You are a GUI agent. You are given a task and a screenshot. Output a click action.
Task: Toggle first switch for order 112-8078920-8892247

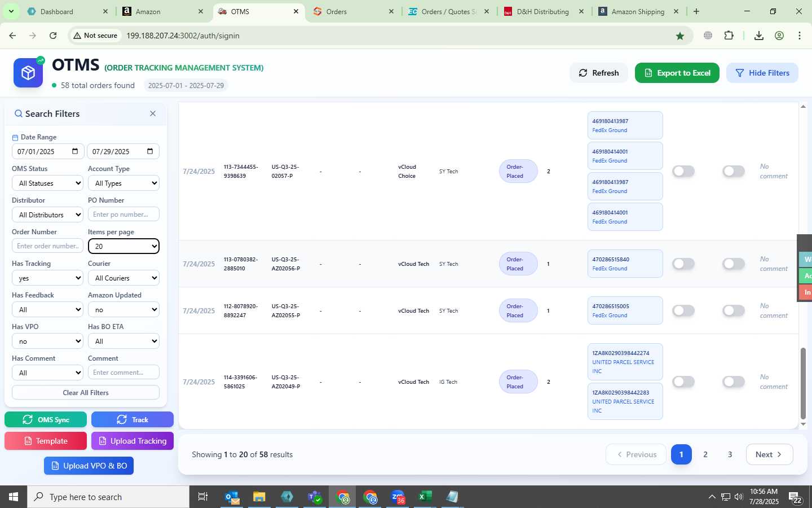[x=683, y=310]
